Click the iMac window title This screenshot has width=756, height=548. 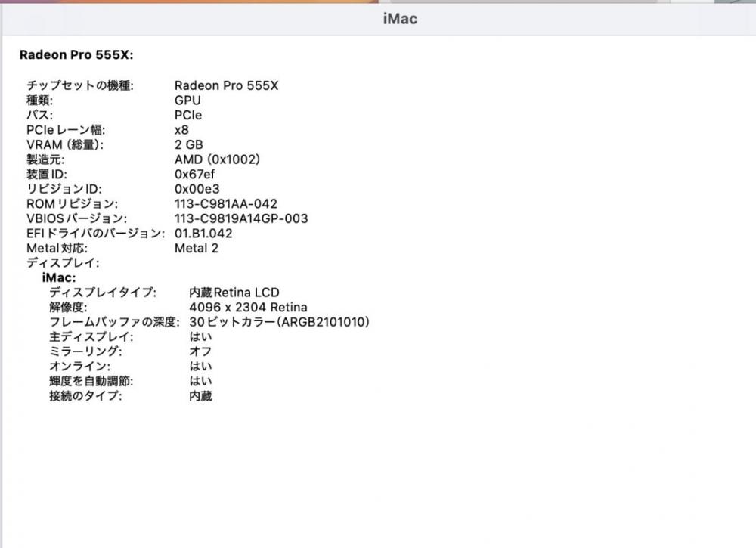(x=400, y=19)
